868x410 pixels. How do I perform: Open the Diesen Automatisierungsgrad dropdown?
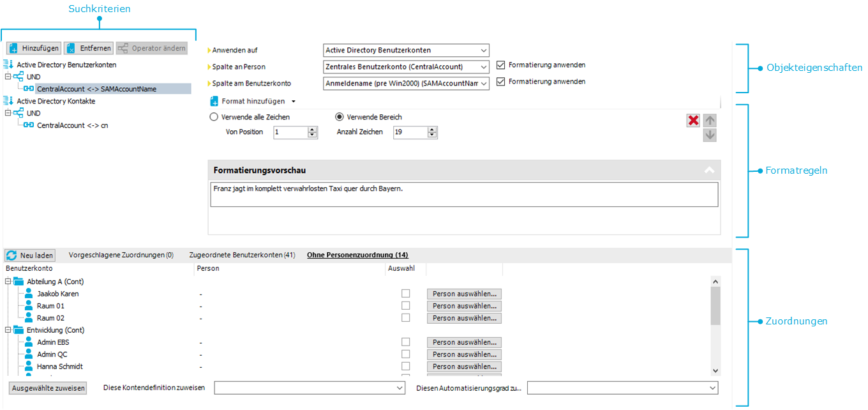622,388
